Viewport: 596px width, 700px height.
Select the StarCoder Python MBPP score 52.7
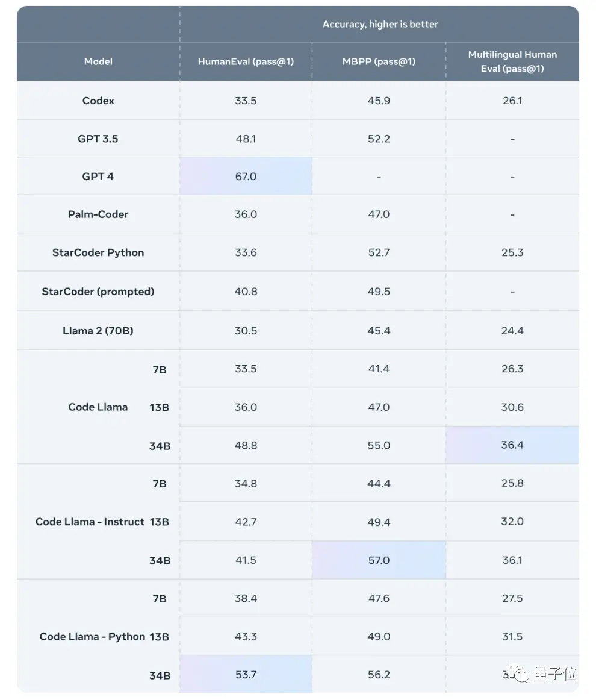point(379,252)
